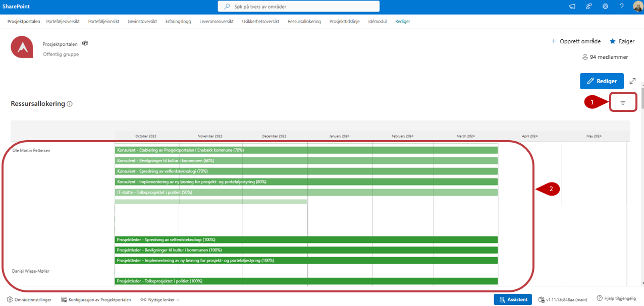The height and width of the screenshot is (306, 644).
Task: Open the Viva connections header icon
Action: pyautogui.click(x=588, y=7)
